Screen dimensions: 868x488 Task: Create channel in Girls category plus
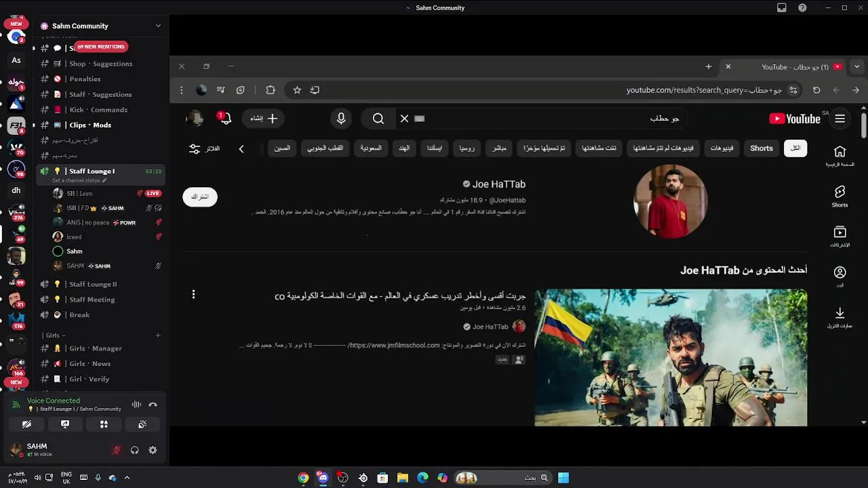point(158,335)
